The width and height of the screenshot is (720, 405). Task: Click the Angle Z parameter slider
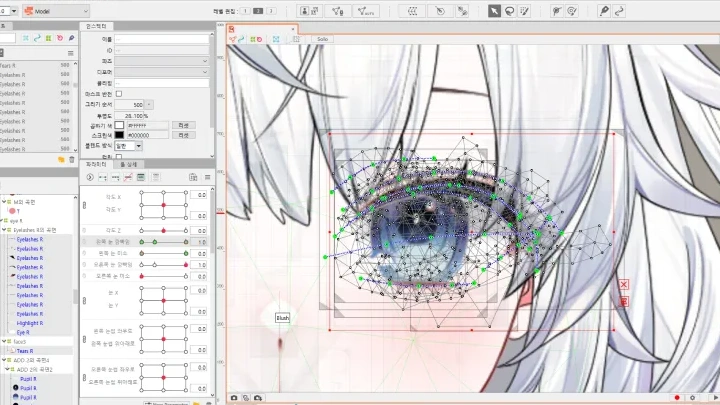coord(163,231)
